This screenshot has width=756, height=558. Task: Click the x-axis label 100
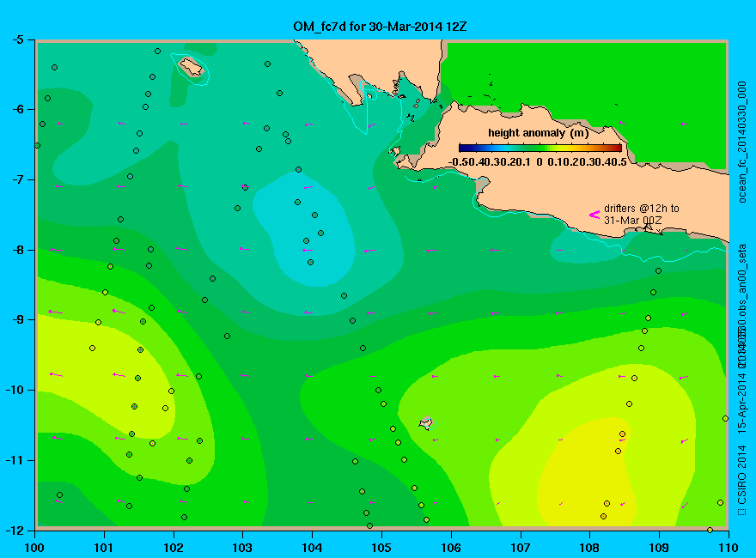click(34, 548)
